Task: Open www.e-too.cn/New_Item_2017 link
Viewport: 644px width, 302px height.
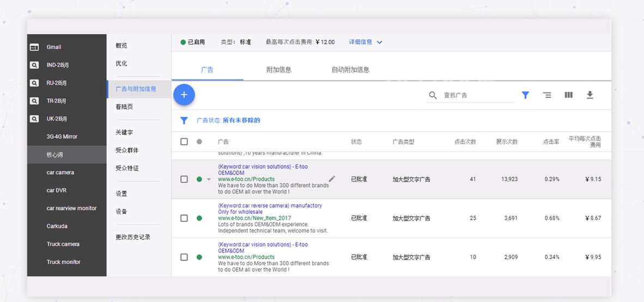Action: [254, 218]
